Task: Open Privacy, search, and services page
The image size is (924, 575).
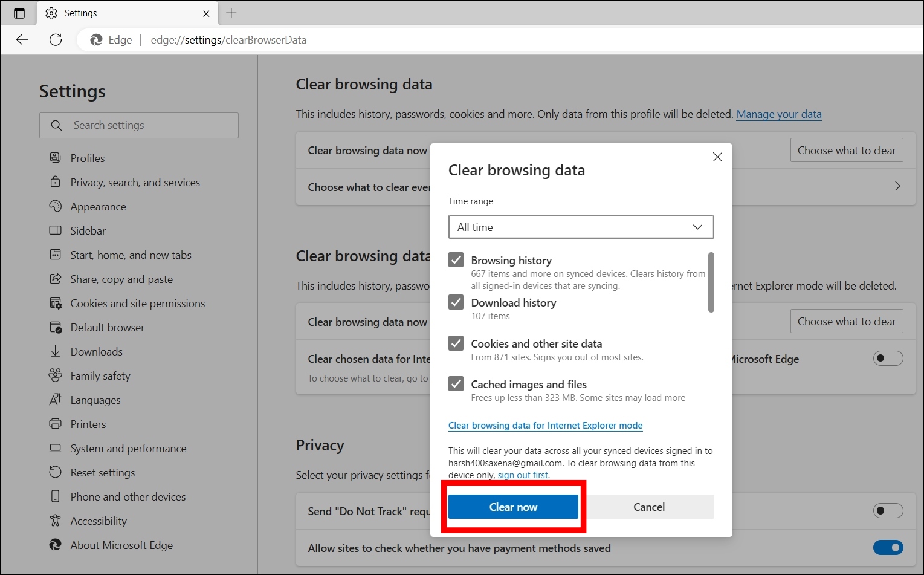Action: [x=135, y=182]
